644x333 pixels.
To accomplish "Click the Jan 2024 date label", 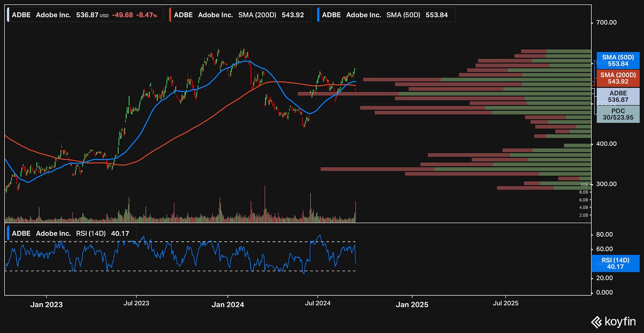I will tap(227, 304).
